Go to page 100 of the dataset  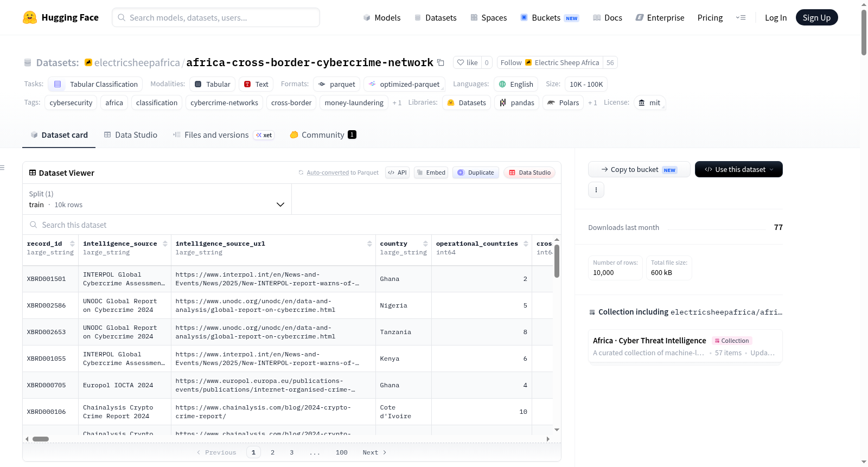point(342,452)
